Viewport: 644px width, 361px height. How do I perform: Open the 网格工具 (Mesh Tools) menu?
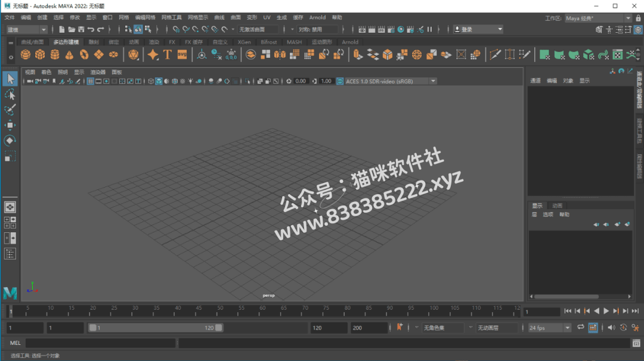tap(171, 18)
